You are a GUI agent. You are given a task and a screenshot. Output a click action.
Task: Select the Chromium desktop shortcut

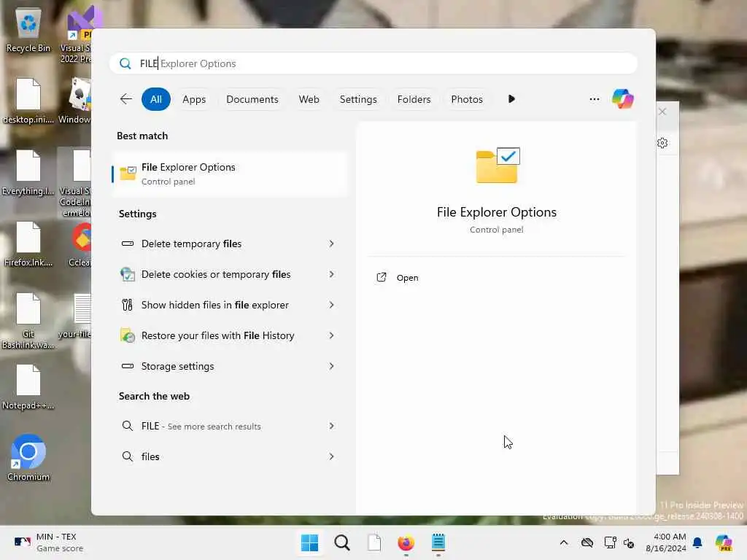coord(28,457)
